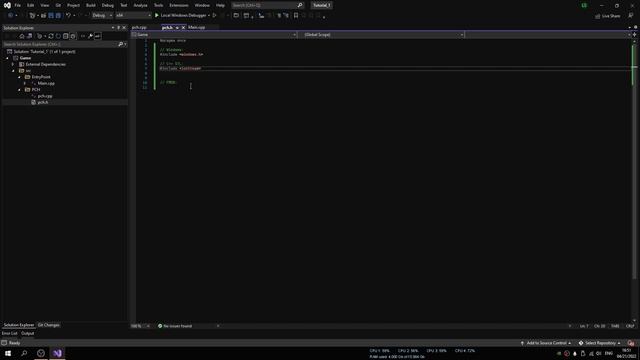The height and width of the screenshot is (360, 640).
Task: Open the Debug configuration dropdown
Action: click(102, 16)
